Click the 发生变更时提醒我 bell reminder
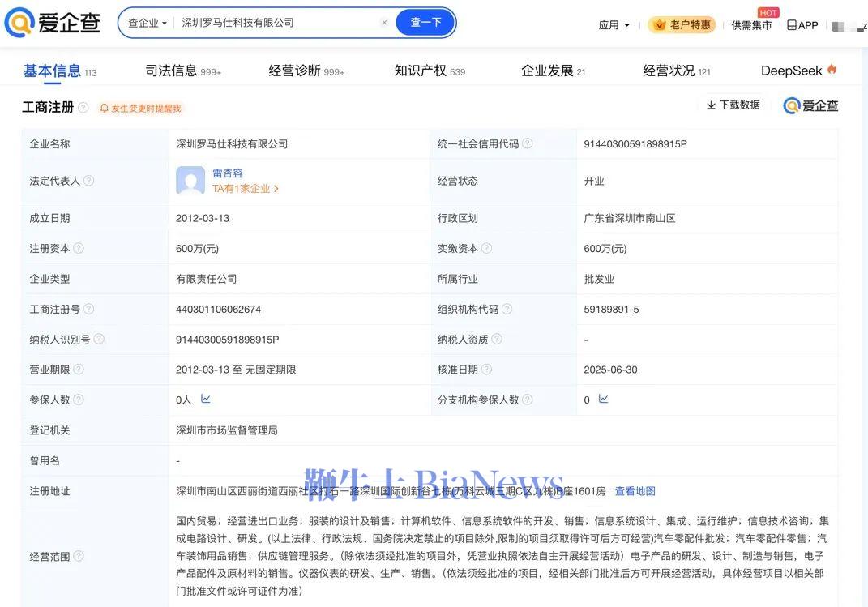This screenshot has height=607, width=868. [140, 109]
